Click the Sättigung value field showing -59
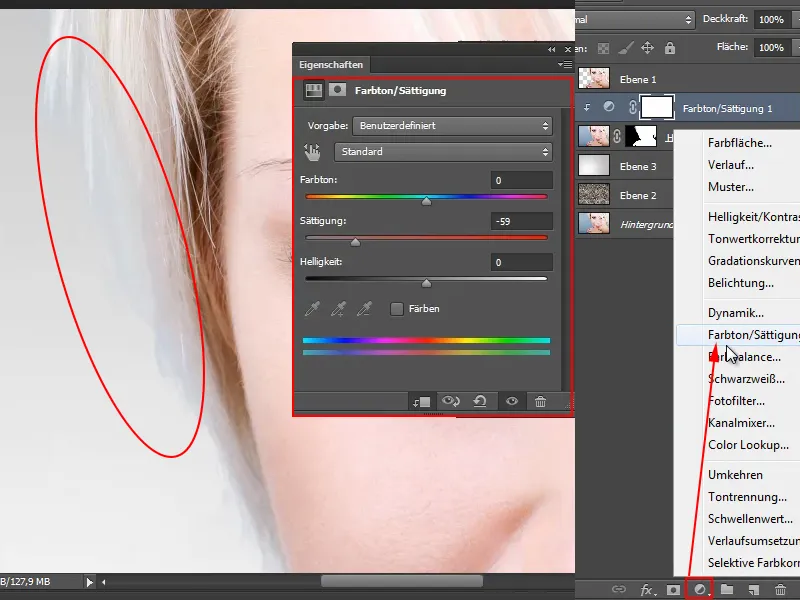800x600 pixels. [x=521, y=221]
